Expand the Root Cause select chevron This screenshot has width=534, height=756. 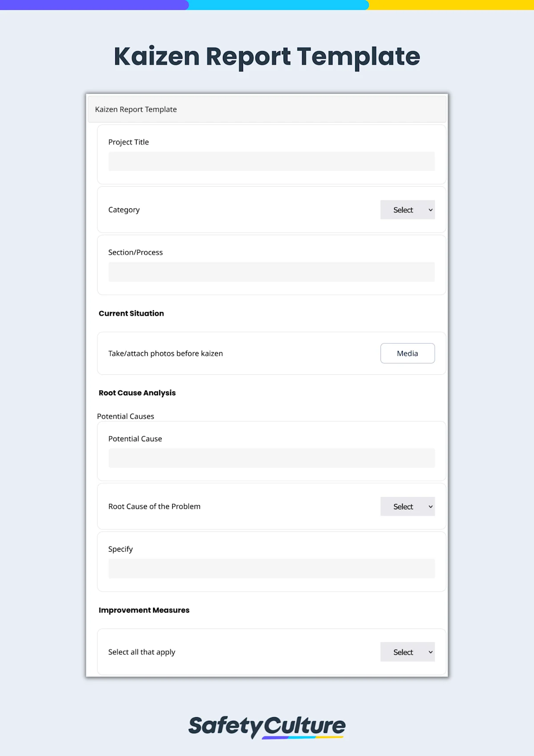(429, 506)
